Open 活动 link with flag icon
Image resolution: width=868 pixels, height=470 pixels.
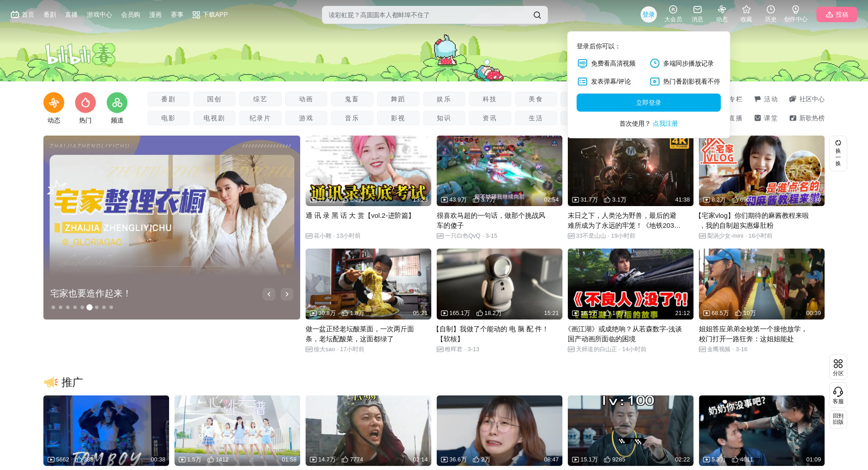pyautogui.click(x=766, y=99)
